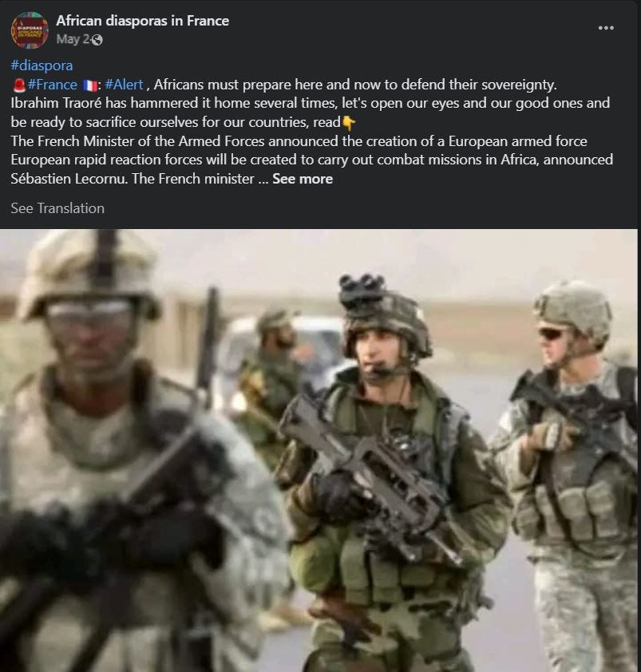Click the French flag emoji

point(89,85)
